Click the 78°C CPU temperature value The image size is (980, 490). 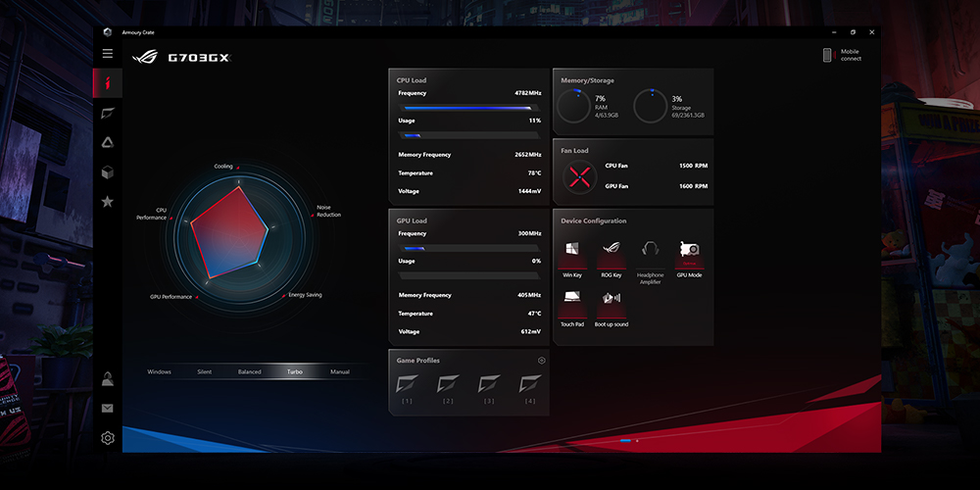[534, 173]
